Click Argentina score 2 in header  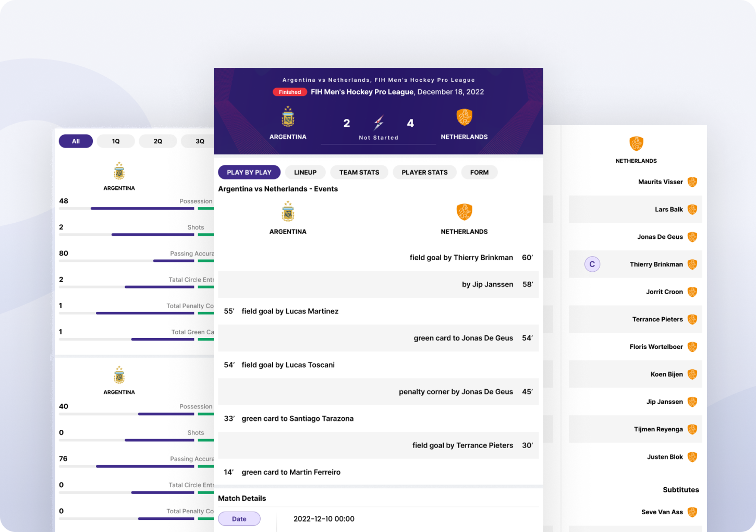click(347, 123)
